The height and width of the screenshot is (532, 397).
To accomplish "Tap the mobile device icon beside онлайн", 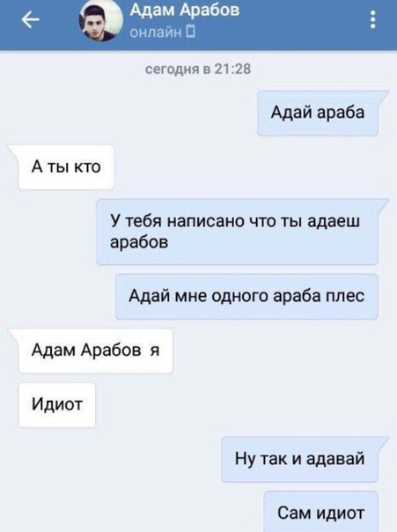I will point(191,32).
